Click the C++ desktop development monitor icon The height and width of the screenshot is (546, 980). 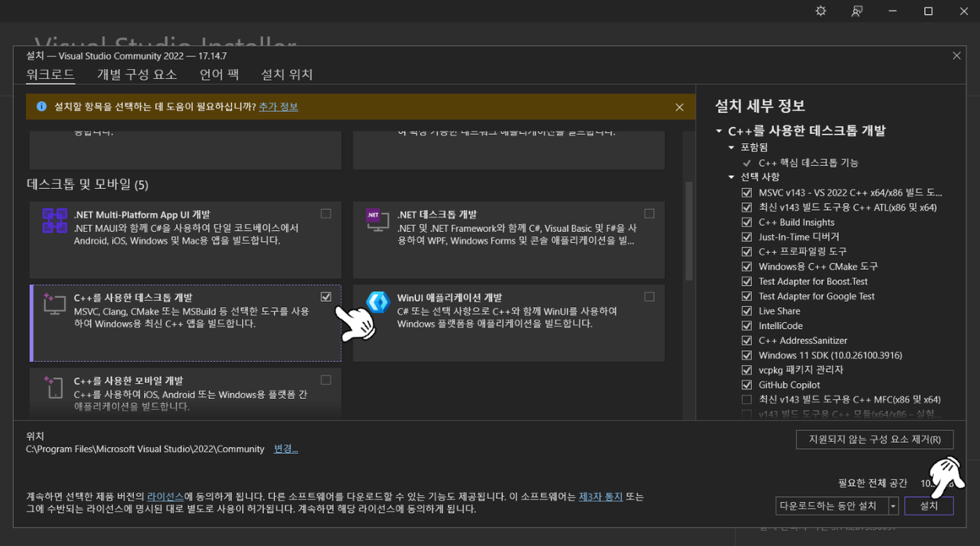[54, 303]
